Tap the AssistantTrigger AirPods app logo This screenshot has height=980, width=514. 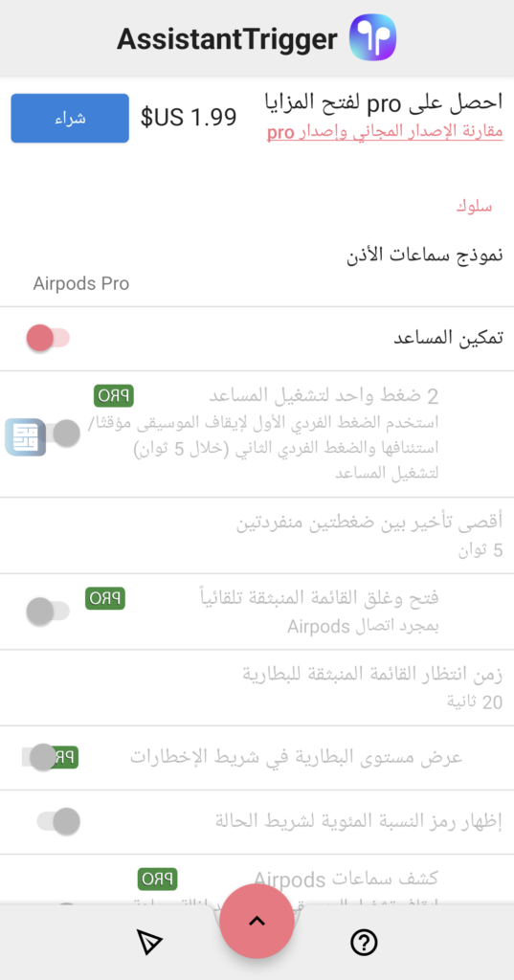pyautogui.click(x=372, y=38)
